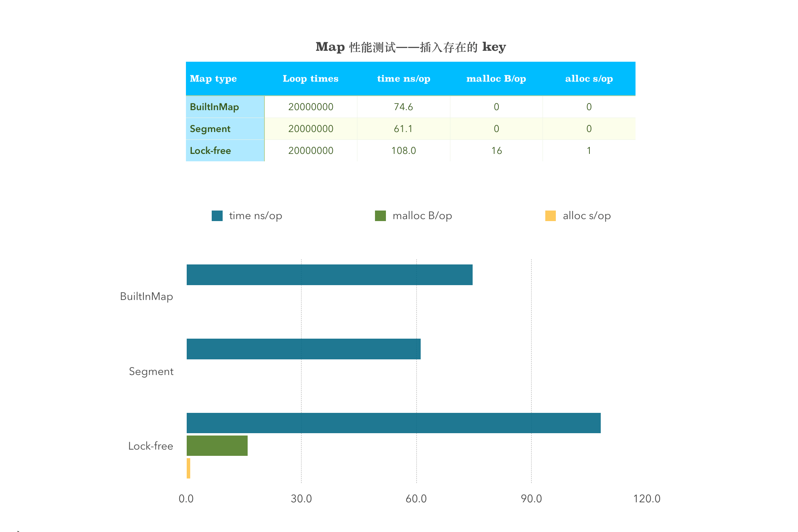798x532 pixels.
Task: Click the Lock-free green malloc bar
Action: [217, 446]
